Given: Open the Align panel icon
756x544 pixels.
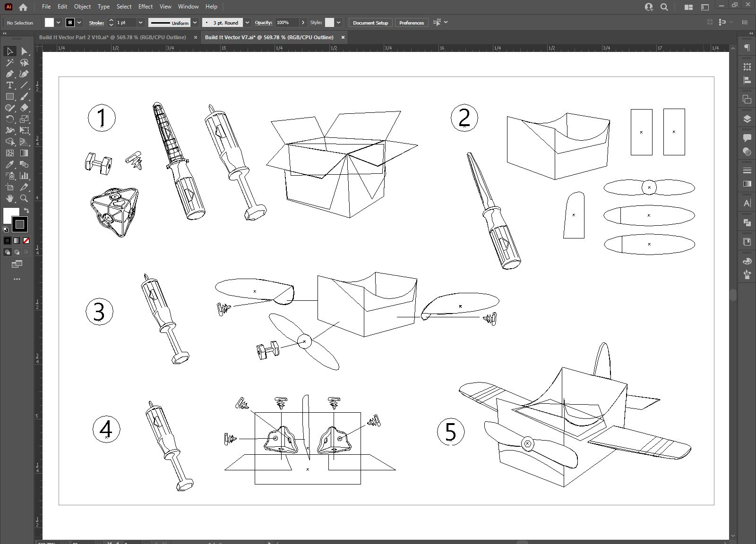Looking at the screenshot, I should pos(747,80).
